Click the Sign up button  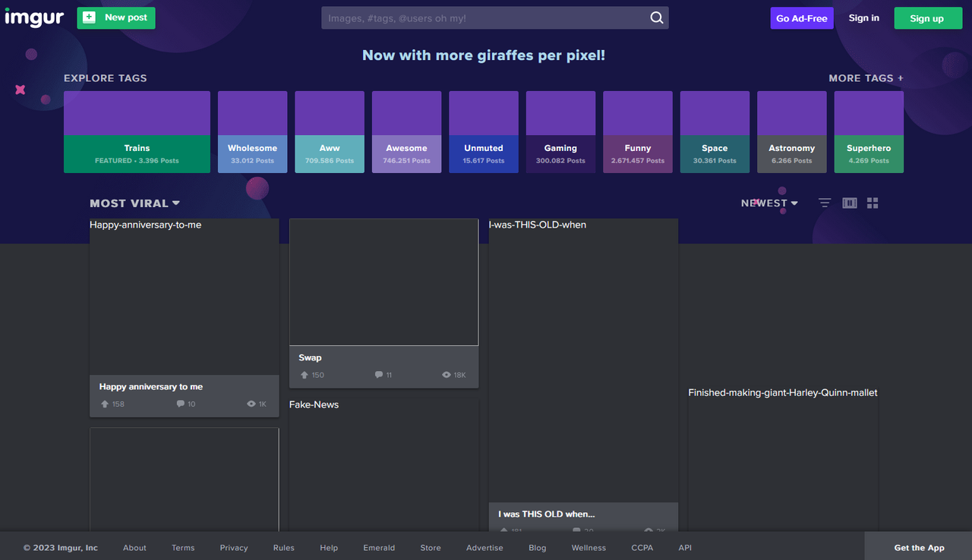pyautogui.click(x=927, y=18)
